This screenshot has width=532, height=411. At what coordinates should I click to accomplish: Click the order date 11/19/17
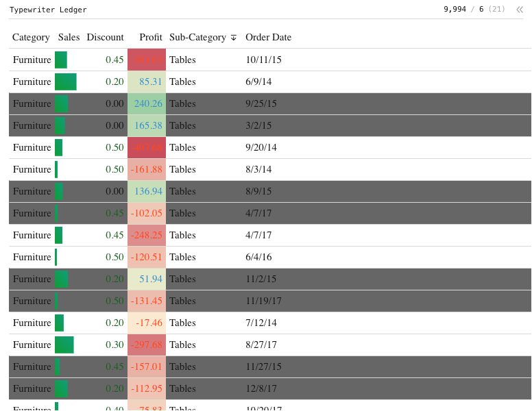[x=263, y=301]
